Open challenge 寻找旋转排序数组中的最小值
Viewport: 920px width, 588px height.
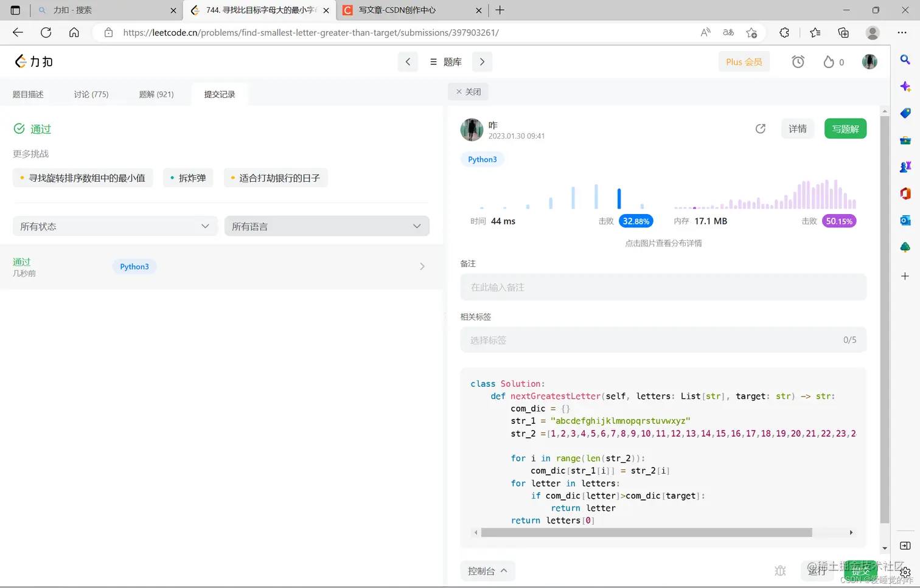[x=83, y=178]
